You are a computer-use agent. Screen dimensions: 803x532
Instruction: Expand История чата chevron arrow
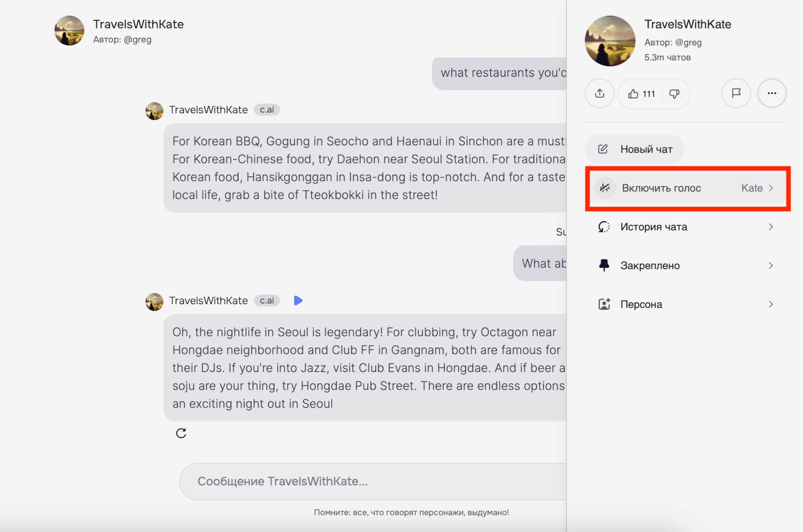[x=771, y=227]
